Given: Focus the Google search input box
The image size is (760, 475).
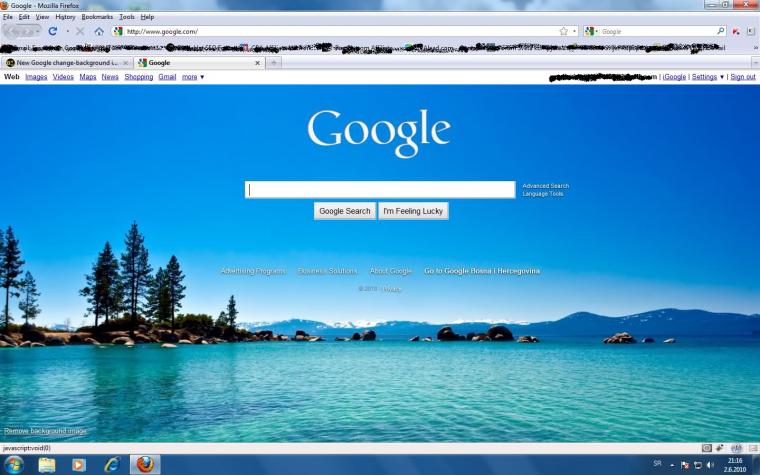Looking at the screenshot, I should (380, 190).
